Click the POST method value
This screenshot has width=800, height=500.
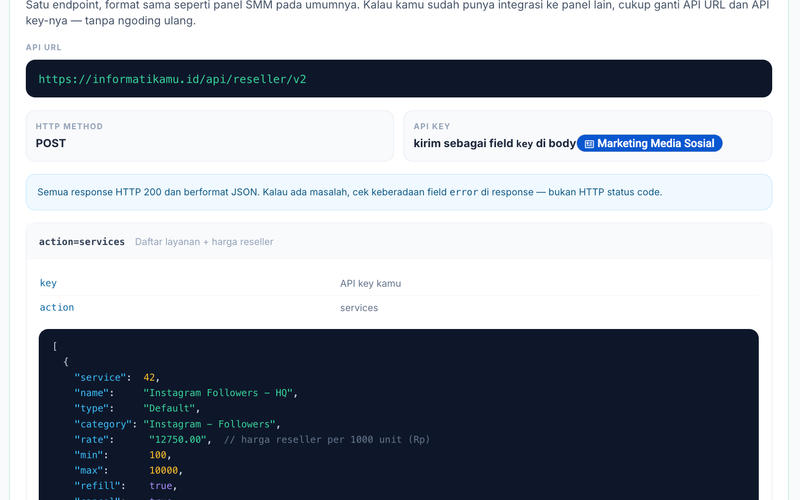tap(51, 143)
